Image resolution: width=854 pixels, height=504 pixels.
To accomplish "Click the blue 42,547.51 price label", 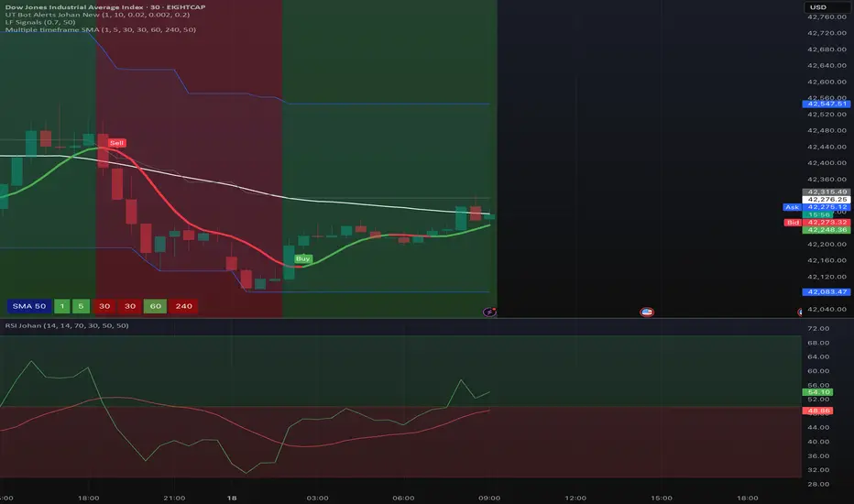I will [827, 104].
